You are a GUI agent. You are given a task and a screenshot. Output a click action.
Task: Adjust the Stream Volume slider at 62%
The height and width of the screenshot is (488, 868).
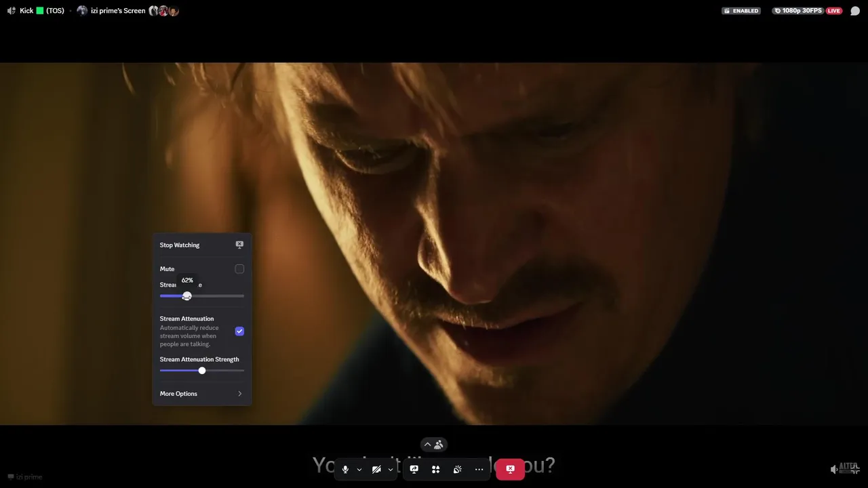[187, 296]
